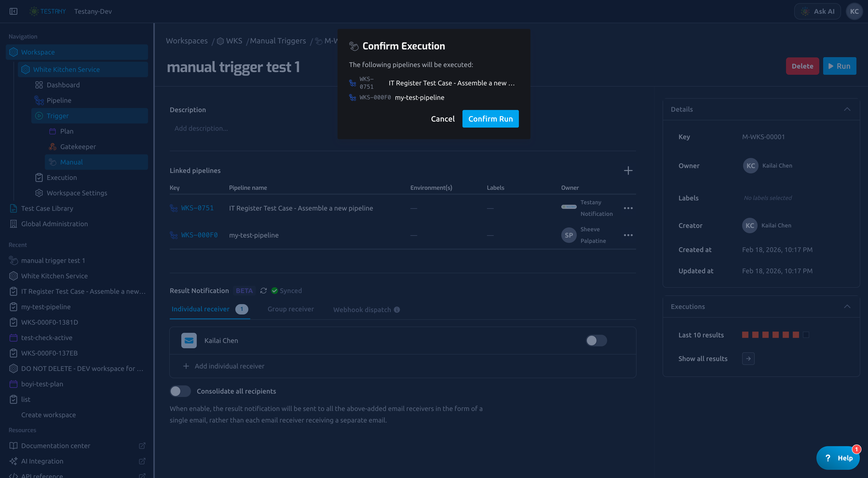Refresh Result Notification sync icon
868x478 pixels.
click(264, 291)
